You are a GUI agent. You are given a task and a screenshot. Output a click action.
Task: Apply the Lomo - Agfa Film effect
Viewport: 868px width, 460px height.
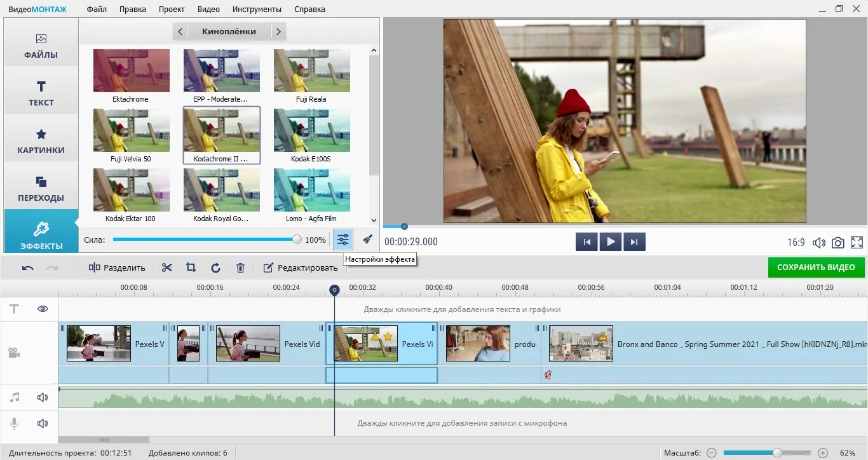311,195
